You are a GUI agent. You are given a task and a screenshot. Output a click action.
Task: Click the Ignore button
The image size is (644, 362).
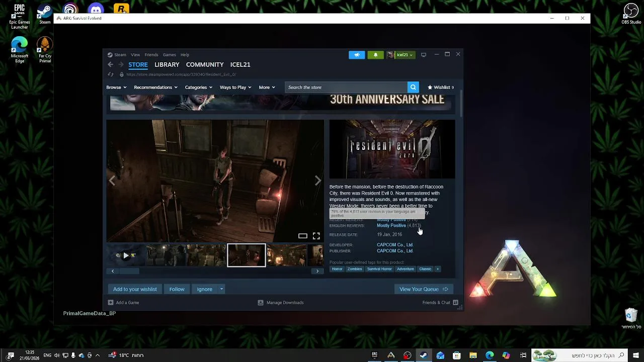pyautogui.click(x=204, y=289)
